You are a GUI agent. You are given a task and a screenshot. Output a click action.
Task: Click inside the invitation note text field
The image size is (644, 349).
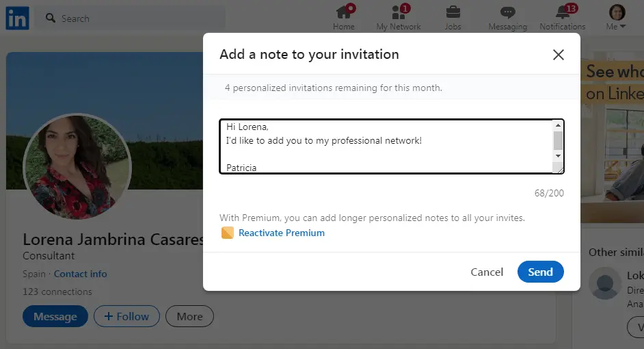tap(386, 146)
